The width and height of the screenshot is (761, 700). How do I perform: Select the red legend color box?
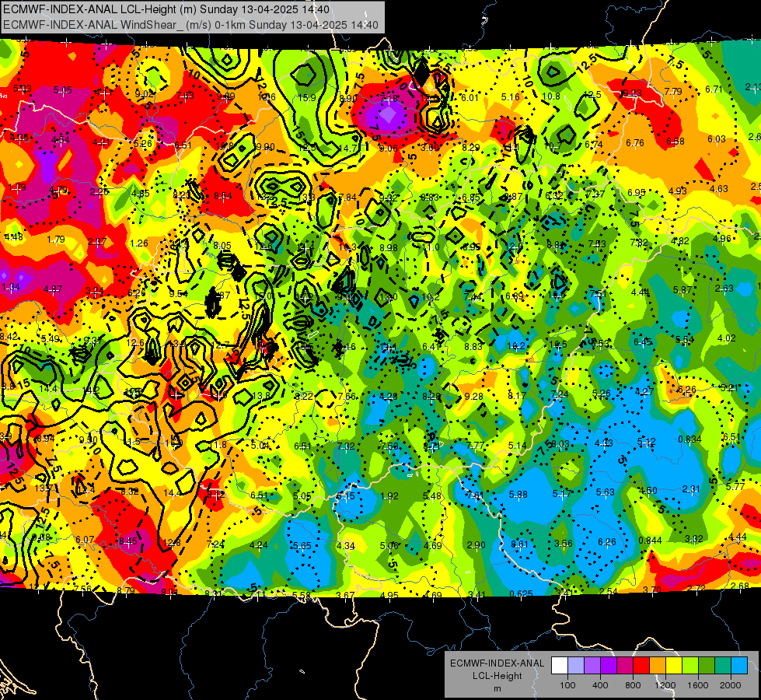pos(641,666)
